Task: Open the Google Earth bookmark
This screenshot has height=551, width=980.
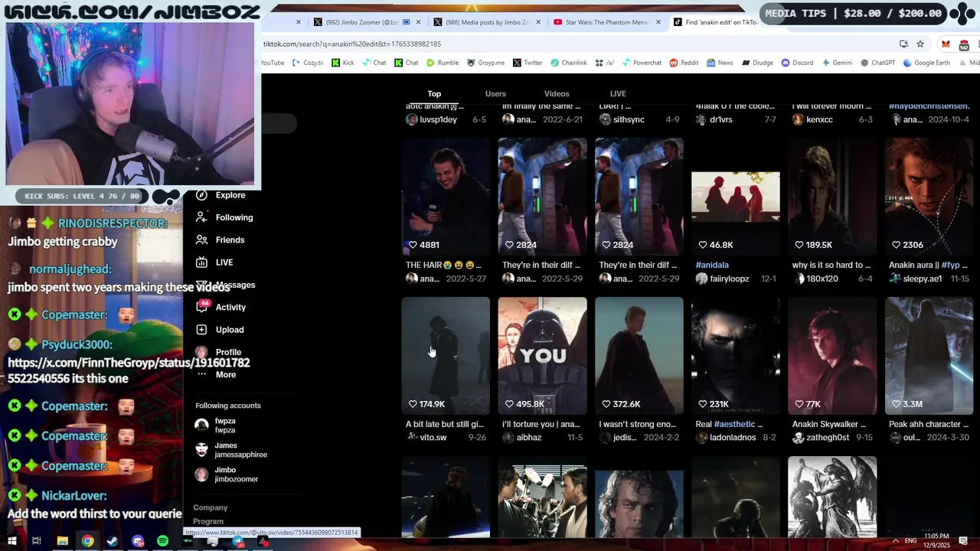Action: tap(926, 63)
